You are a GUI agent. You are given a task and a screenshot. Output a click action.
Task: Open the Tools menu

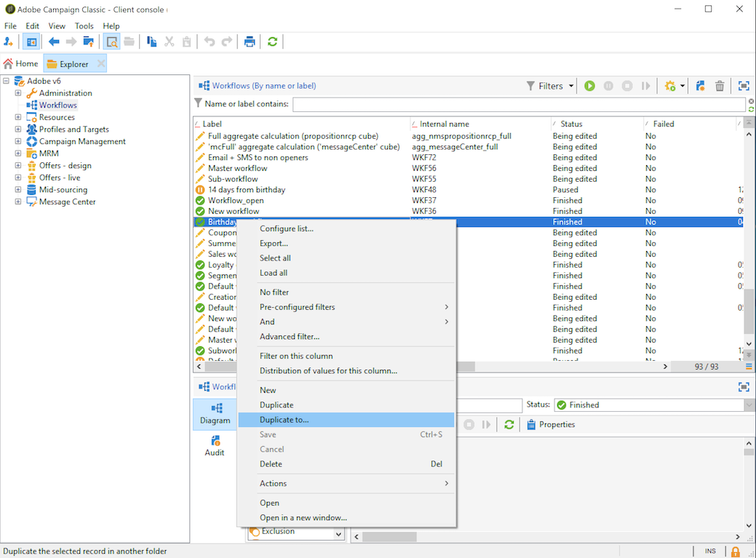click(x=84, y=26)
